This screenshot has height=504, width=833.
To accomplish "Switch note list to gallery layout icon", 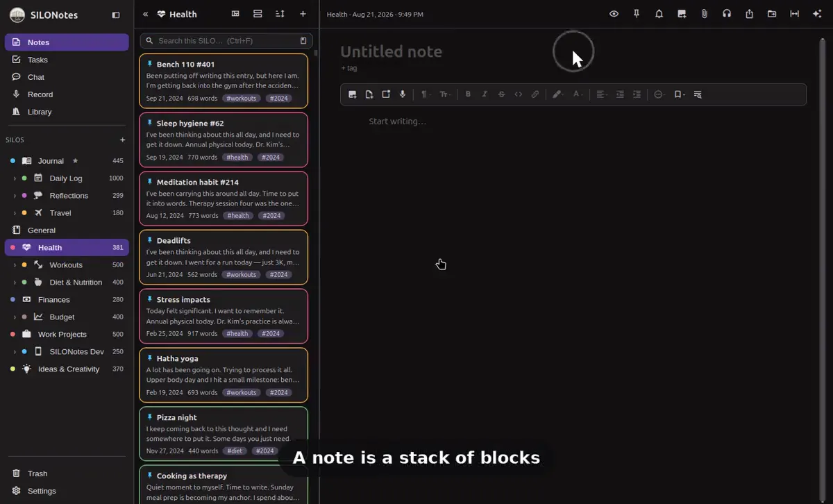I will point(235,14).
